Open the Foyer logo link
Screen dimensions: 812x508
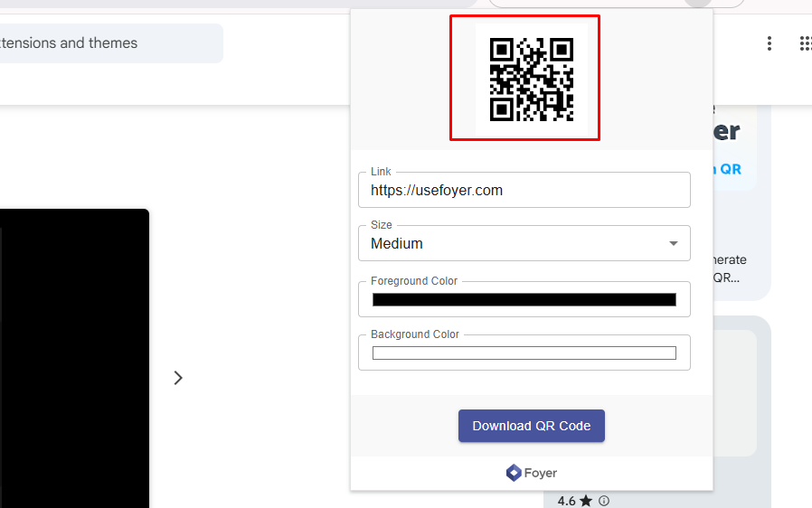point(532,473)
